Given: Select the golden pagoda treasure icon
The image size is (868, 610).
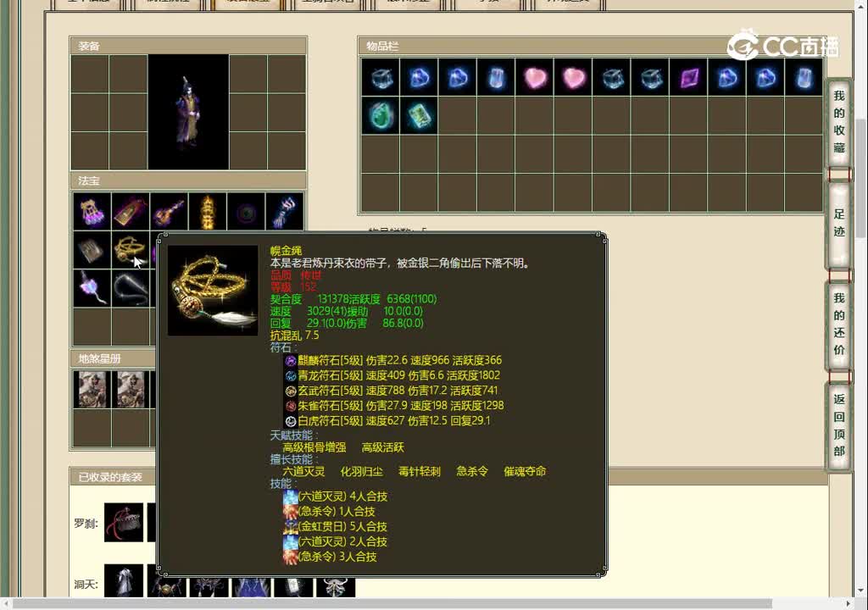Looking at the screenshot, I should click(208, 212).
